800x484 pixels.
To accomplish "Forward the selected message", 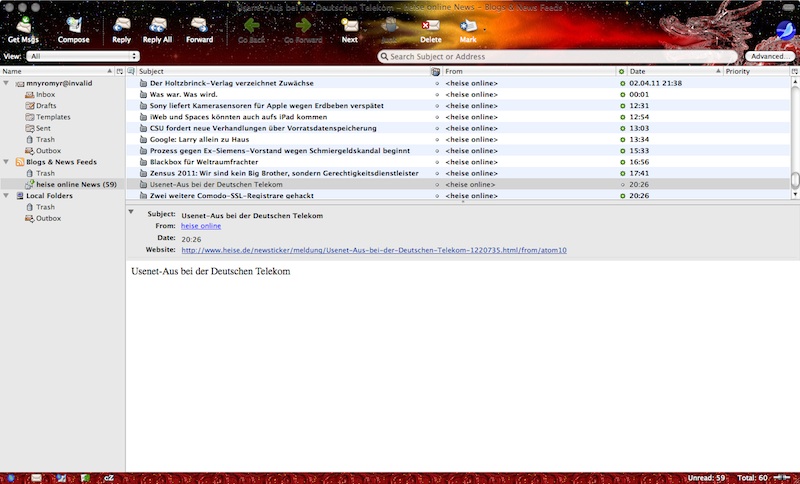I will [199, 29].
